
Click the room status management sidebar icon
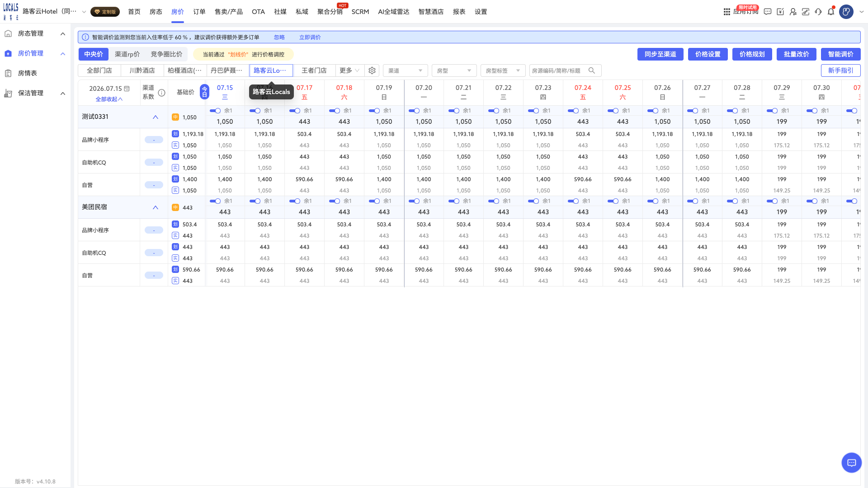(x=8, y=33)
